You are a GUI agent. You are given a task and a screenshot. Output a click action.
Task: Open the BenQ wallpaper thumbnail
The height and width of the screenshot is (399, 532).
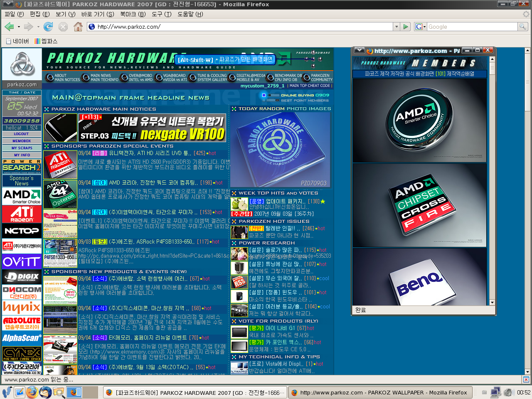click(419, 277)
